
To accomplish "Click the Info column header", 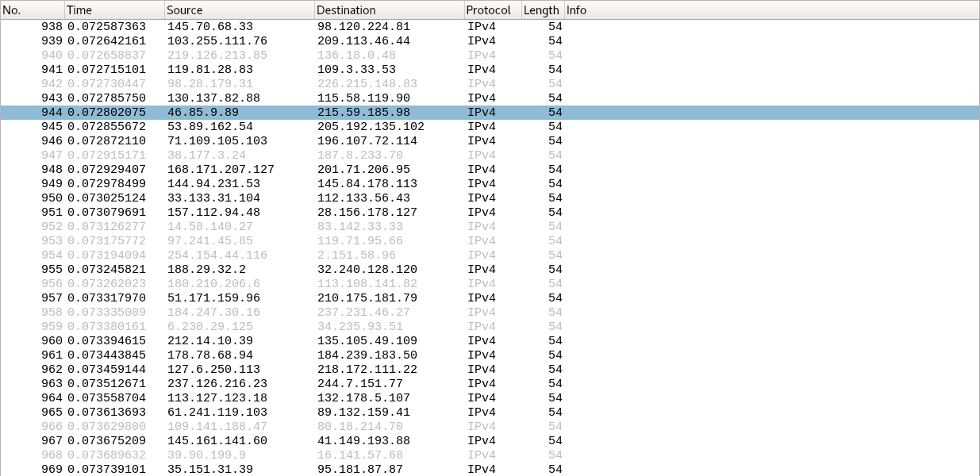I will tap(770, 10).
